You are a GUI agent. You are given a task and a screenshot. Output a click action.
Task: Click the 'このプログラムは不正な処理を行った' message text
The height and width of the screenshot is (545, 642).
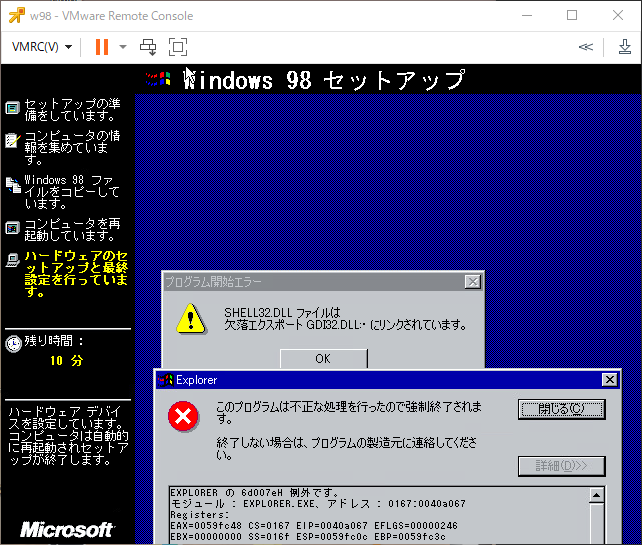click(x=349, y=412)
